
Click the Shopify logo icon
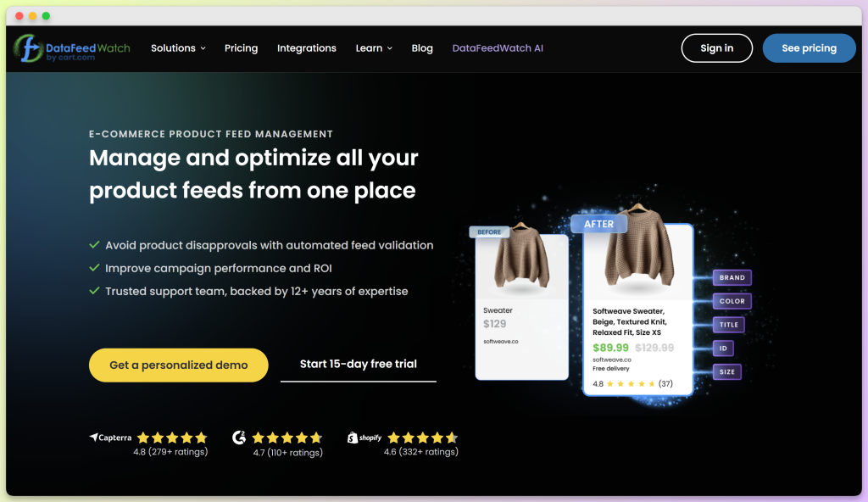coord(353,438)
